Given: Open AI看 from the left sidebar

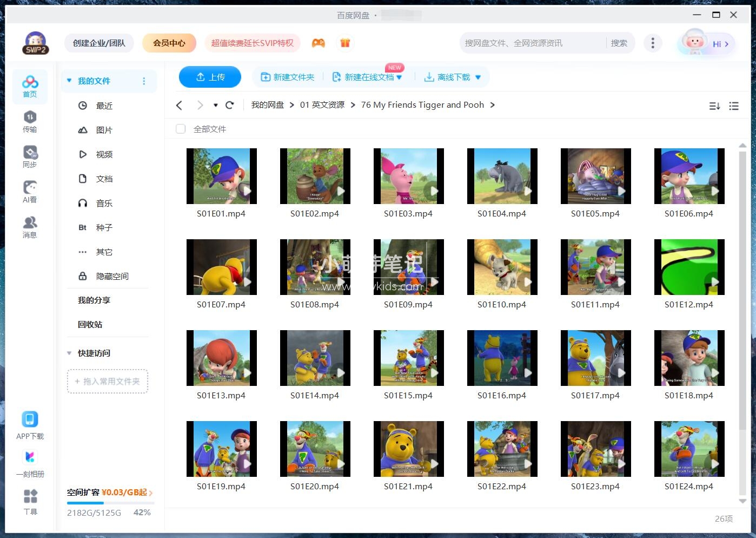Looking at the screenshot, I should (30, 191).
